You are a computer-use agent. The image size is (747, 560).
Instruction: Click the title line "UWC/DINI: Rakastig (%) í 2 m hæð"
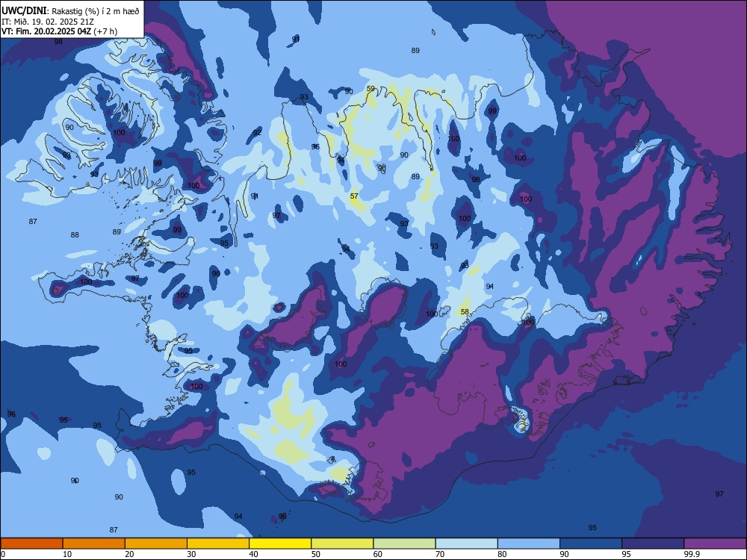click(70, 11)
